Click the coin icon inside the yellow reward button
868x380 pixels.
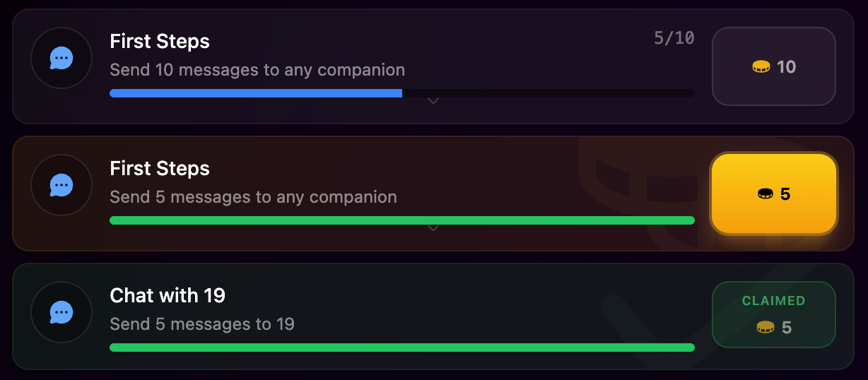[765, 194]
